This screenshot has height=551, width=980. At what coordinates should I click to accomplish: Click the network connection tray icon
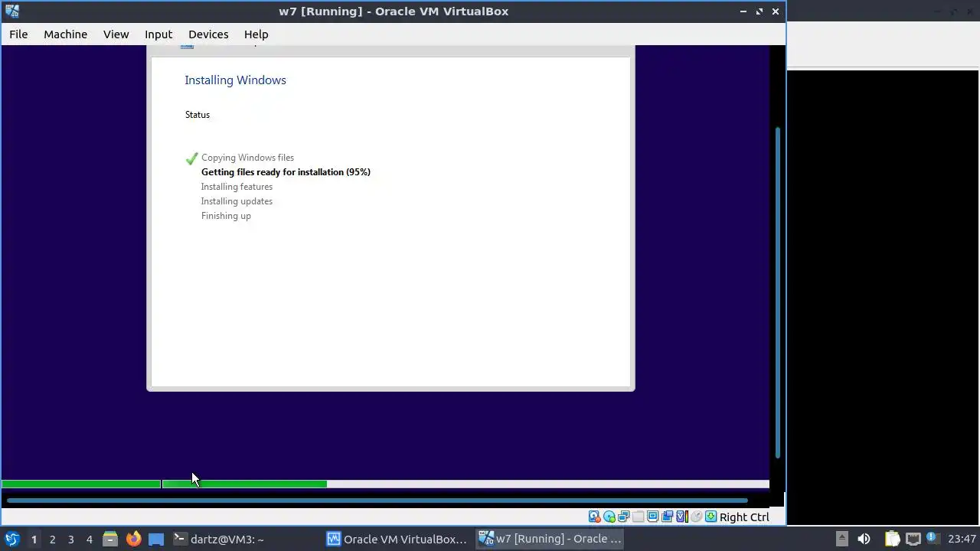(913, 539)
